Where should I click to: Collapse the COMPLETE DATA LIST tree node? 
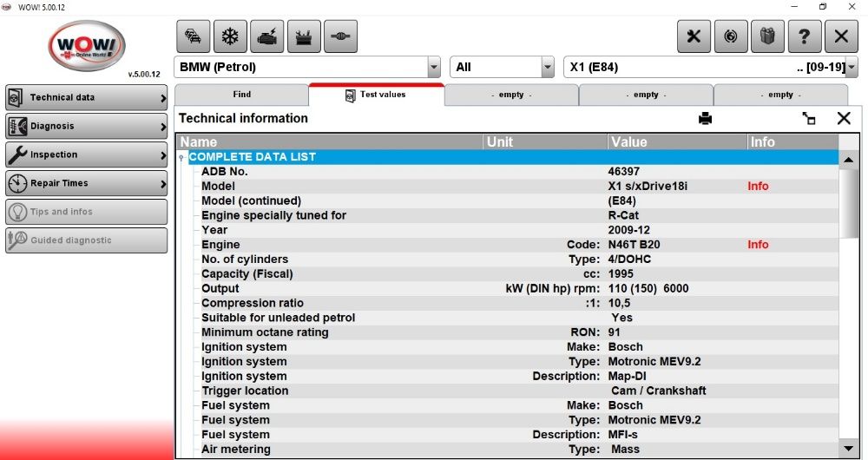181,158
